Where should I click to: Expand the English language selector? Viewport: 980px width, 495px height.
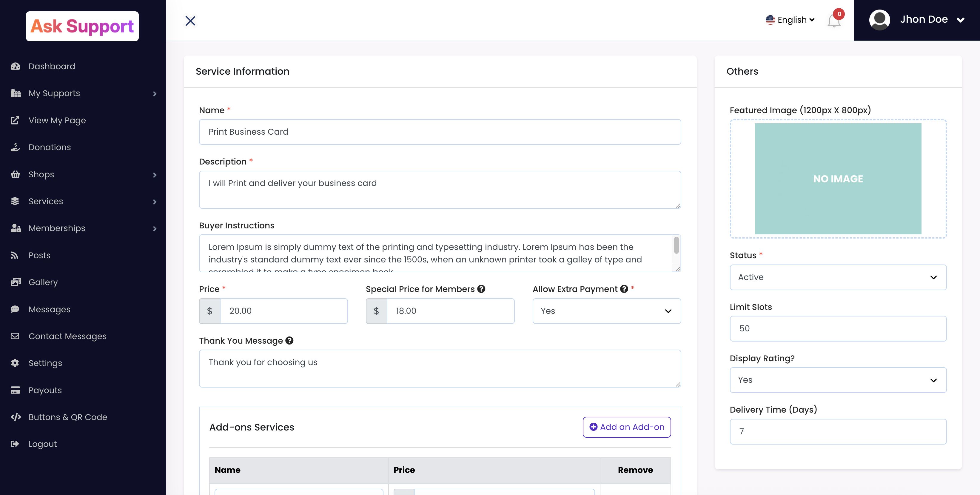coord(790,20)
